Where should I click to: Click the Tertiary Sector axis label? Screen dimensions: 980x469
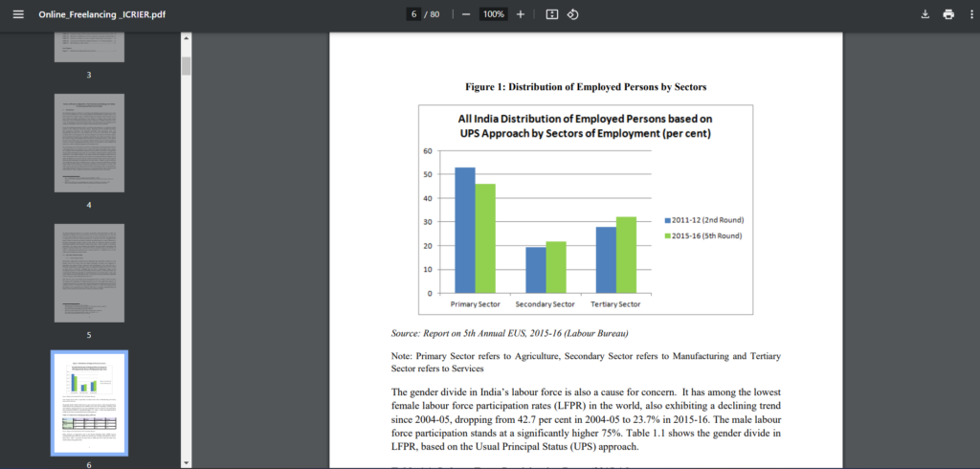pos(615,304)
